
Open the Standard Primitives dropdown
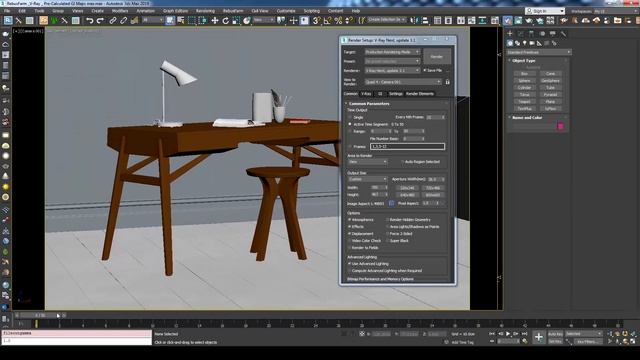tap(538, 52)
